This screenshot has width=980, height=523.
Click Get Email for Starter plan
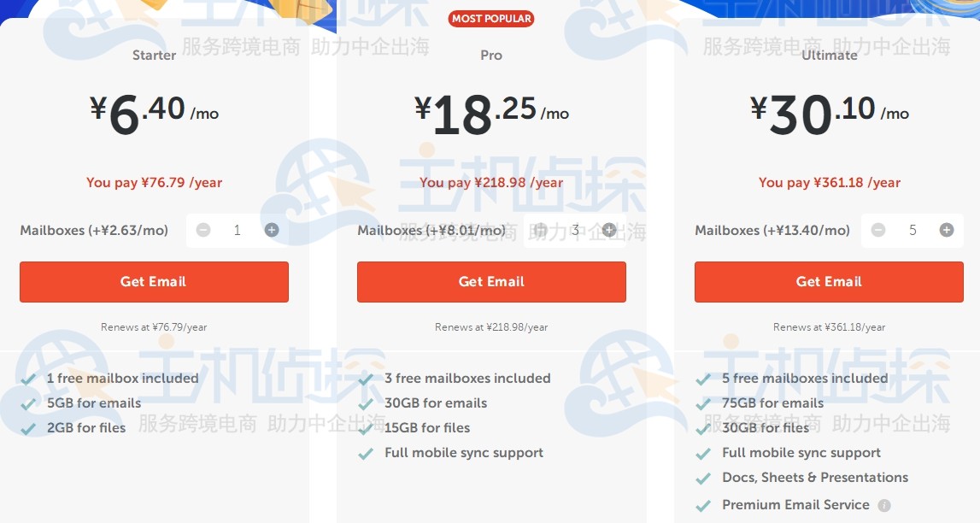point(154,282)
